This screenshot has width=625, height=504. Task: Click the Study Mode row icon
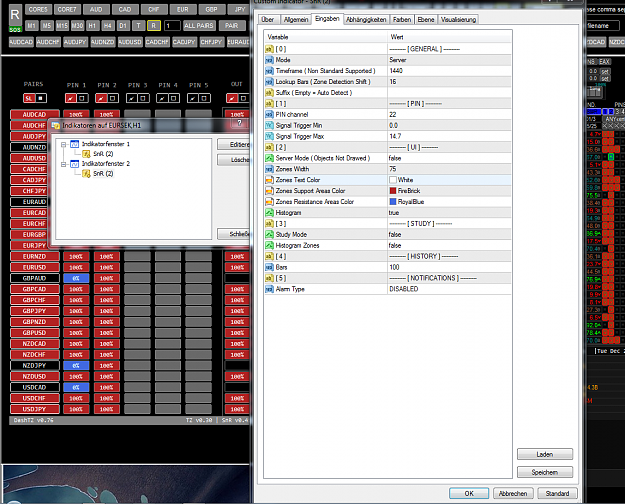[x=269, y=234]
